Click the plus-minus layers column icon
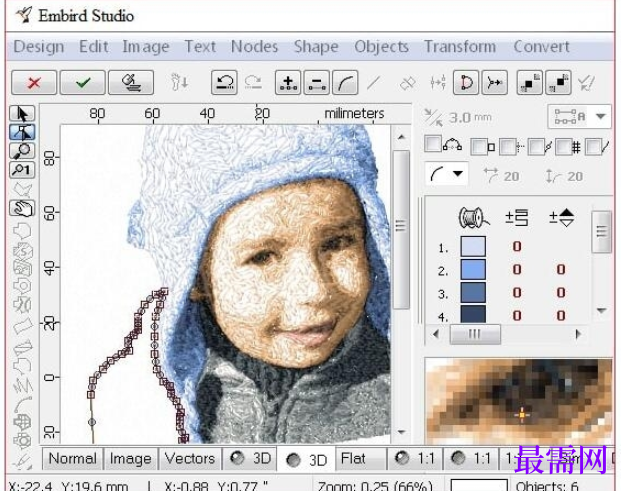Screen dimensions: 626x491 pos(517,218)
